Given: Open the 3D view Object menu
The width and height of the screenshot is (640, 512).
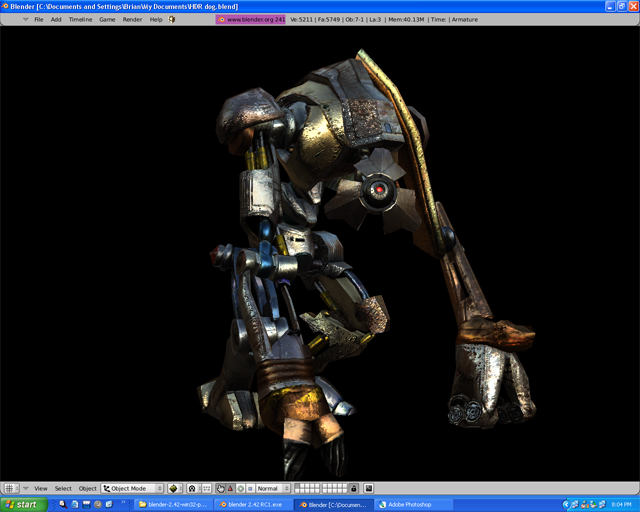Looking at the screenshot, I should pos(88,488).
